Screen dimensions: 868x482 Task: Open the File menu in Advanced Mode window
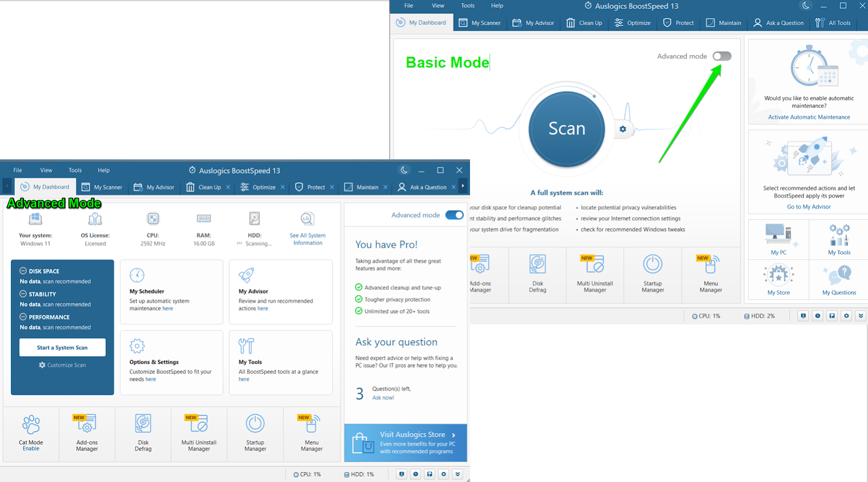click(x=18, y=170)
